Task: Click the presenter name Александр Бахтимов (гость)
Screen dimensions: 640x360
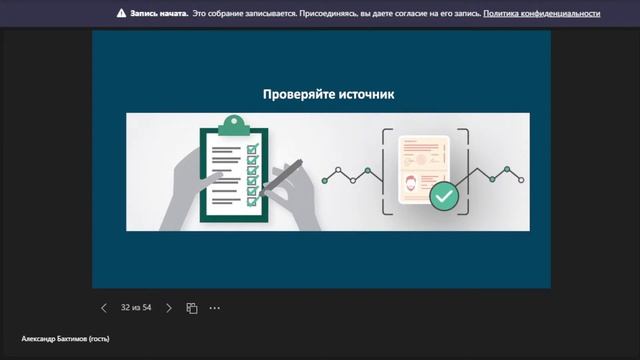Action: (65, 339)
